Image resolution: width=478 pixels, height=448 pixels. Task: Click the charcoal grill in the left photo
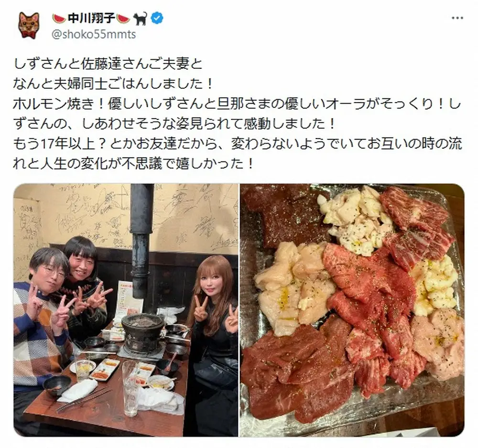[x=142, y=332]
